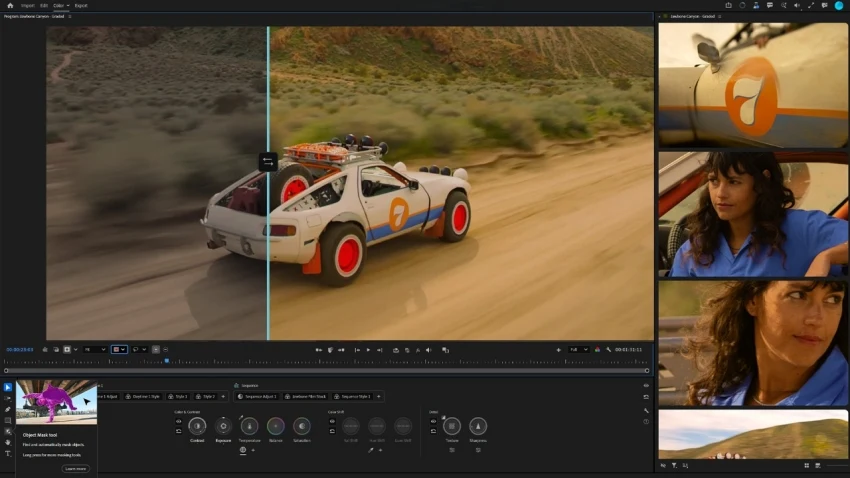Open the Fit zoom level dropdown
Viewport: 850px width, 478px height.
95,350
